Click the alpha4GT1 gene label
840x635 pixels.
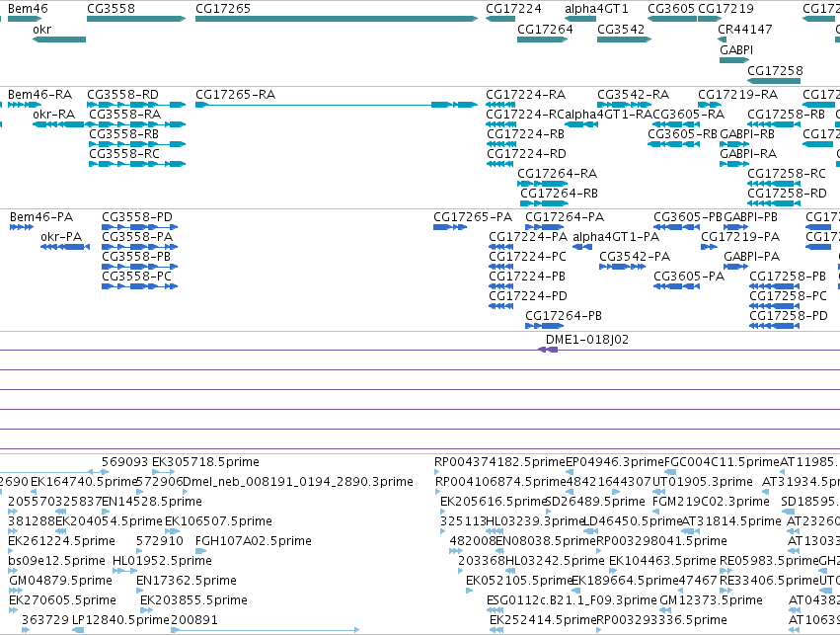(x=596, y=9)
